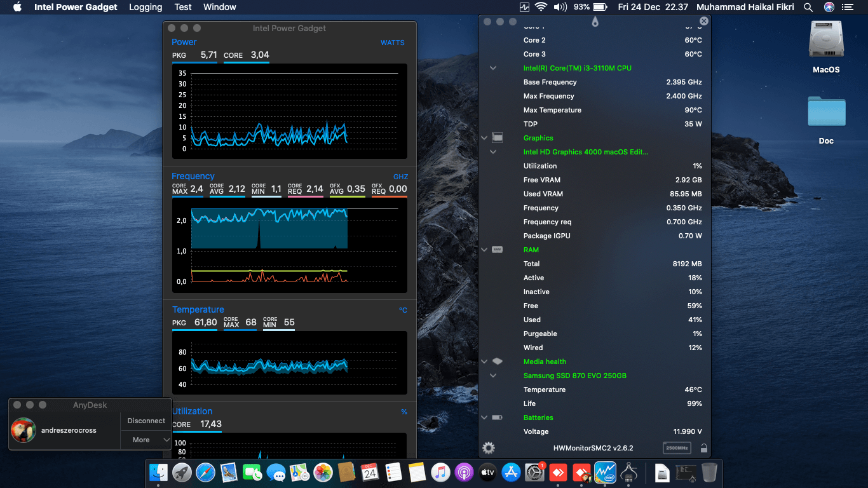
Task: Click the volume icon in menu bar
Action: pos(560,7)
